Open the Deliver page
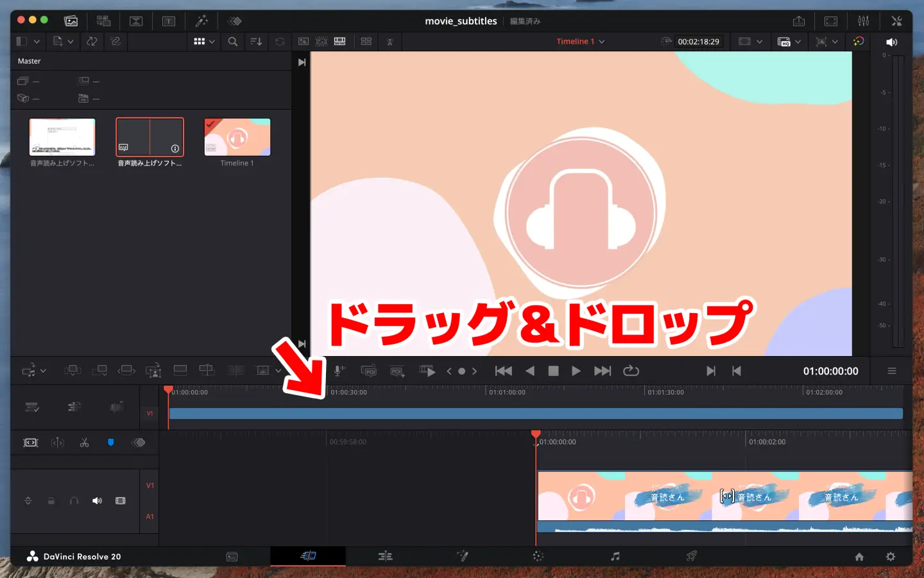Image resolution: width=924 pixels, height=578 pixels. [692, 556]
